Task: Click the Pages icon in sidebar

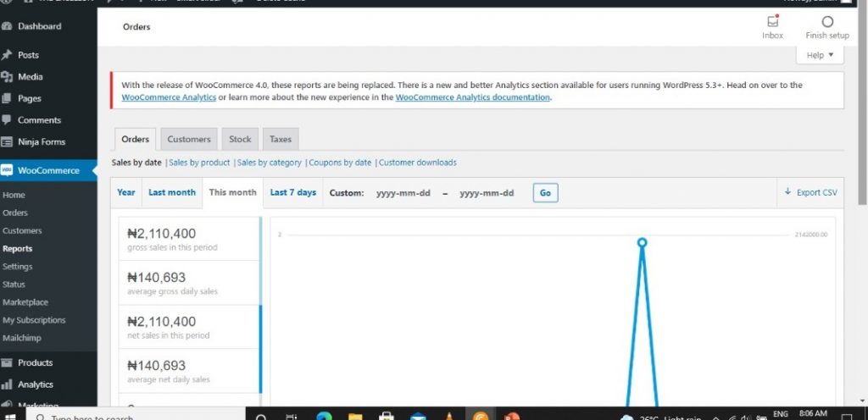Action: [x=6, y=98]
